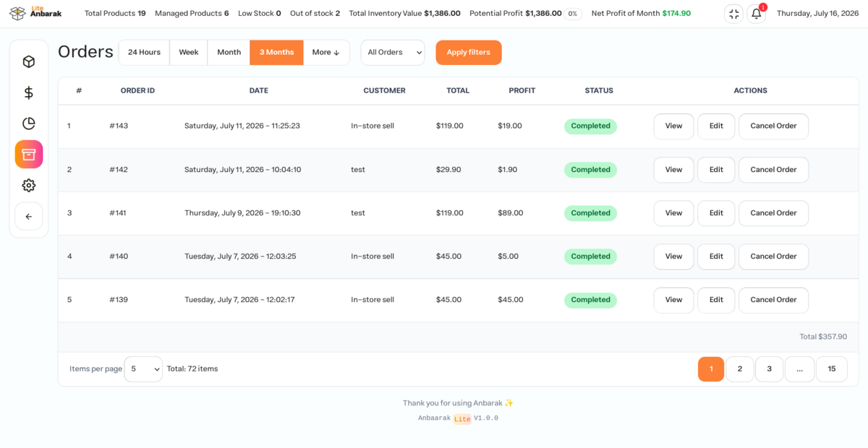Viewport: 868px width, 448px height.
Task: Select the 3 Months filter
Action: click(x=277, y=53)
